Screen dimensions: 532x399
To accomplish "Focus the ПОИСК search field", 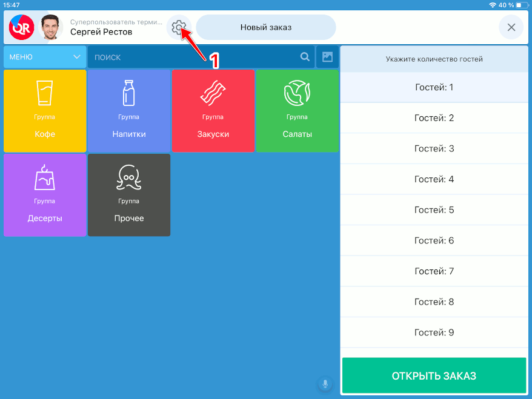I will [x=201, y=57].
